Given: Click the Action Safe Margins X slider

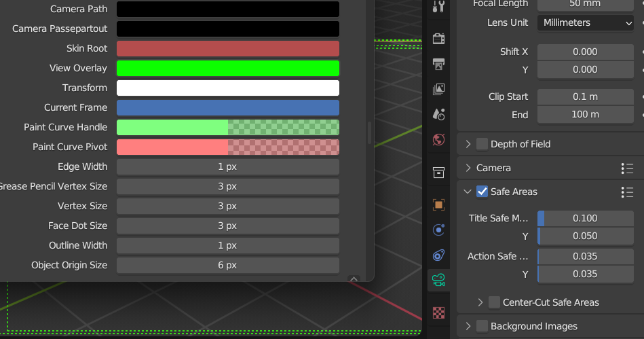Looking at the screenshot, I should (x=586, y=256).
